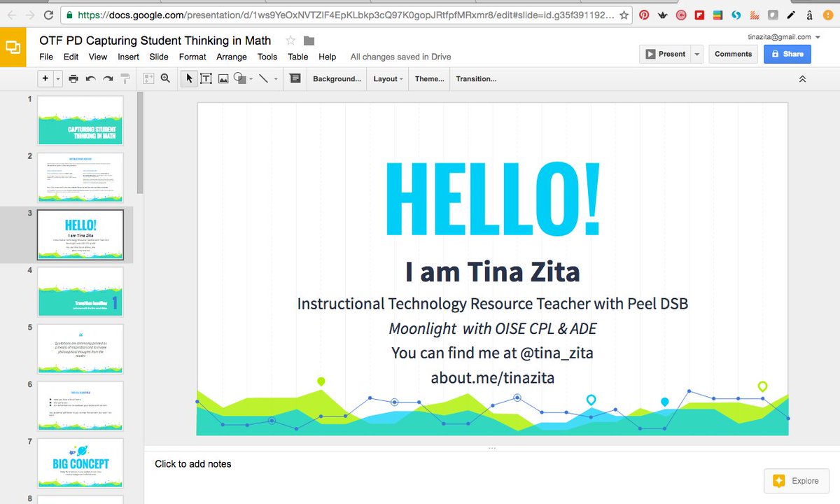Viewport: 840px width, 504px height.
Task: Open the Line type dropdown arrow
Action: pos(276,79)
